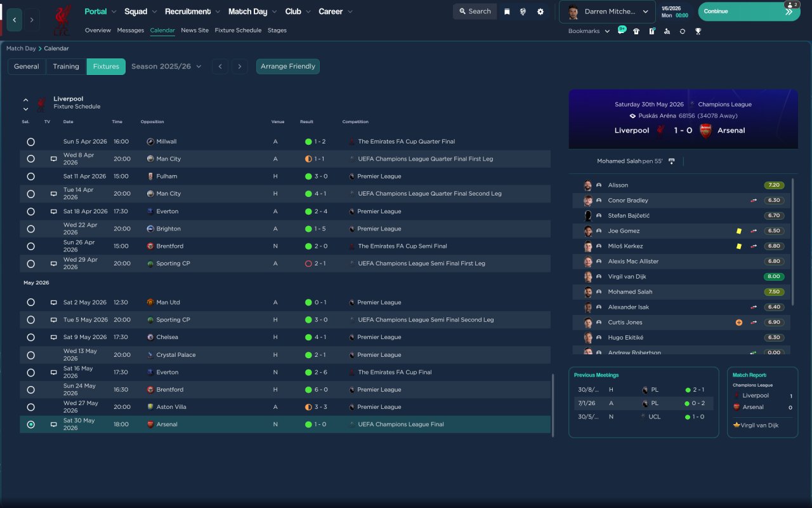Click the Arrange Friendly button
The image size is (812, 508).
coord(288,67)
